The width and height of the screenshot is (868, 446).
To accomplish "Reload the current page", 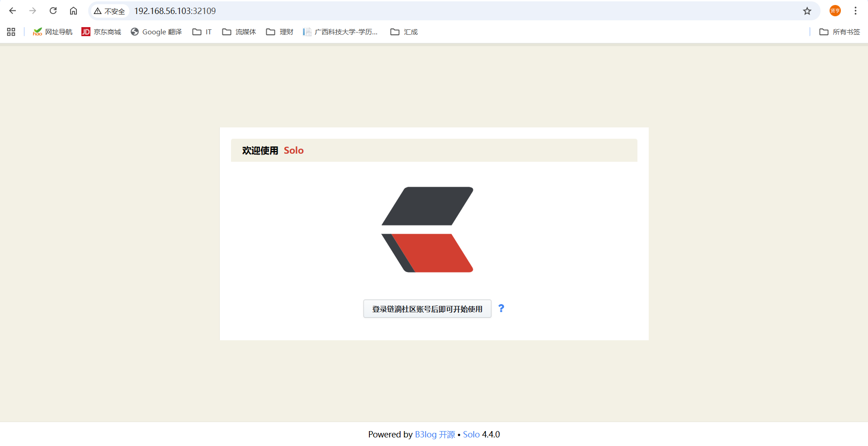I will click(53, 11).
